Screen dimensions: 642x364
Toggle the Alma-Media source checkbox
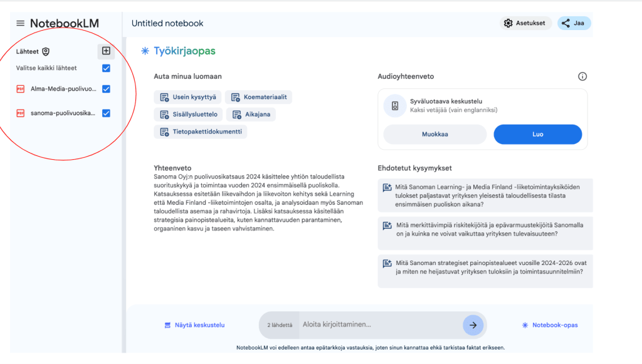coord(106,89)
